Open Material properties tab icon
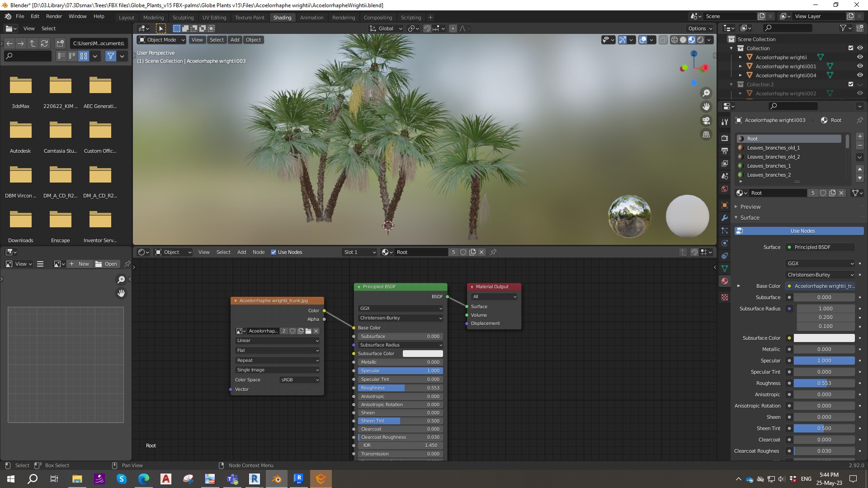 (x=725, y=281)
